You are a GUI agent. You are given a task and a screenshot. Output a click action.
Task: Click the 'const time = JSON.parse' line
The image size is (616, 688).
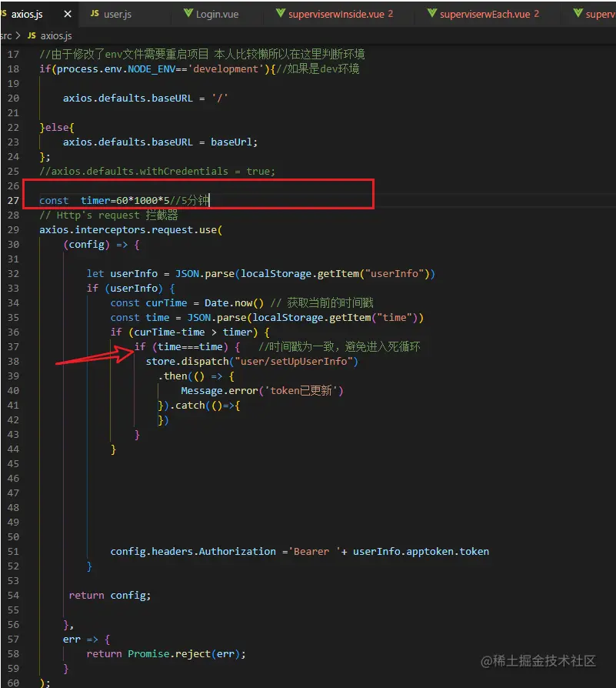(267, 318)
